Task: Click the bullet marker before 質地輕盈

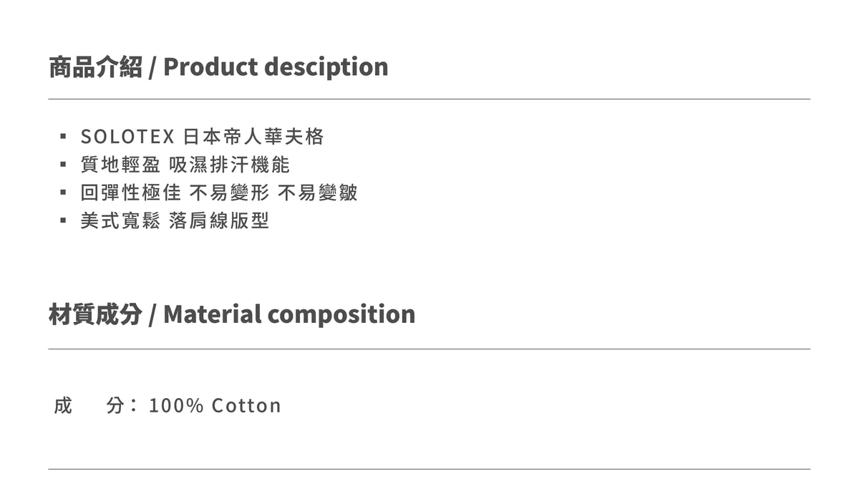Action: click(63, 165)
